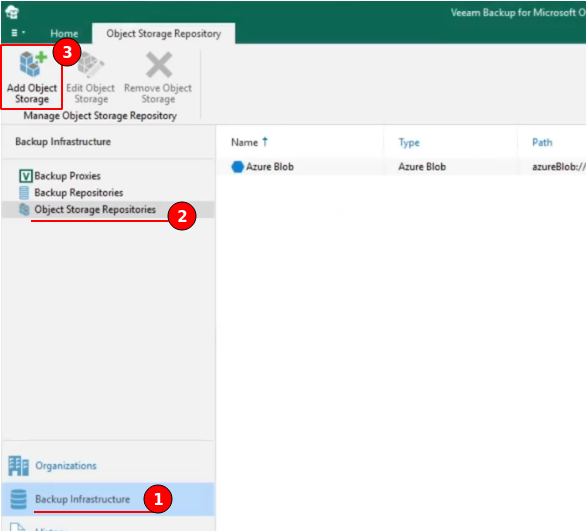Sort by the Type column header
The width and height of the screenshot is (586, 531).
(409, 142)
